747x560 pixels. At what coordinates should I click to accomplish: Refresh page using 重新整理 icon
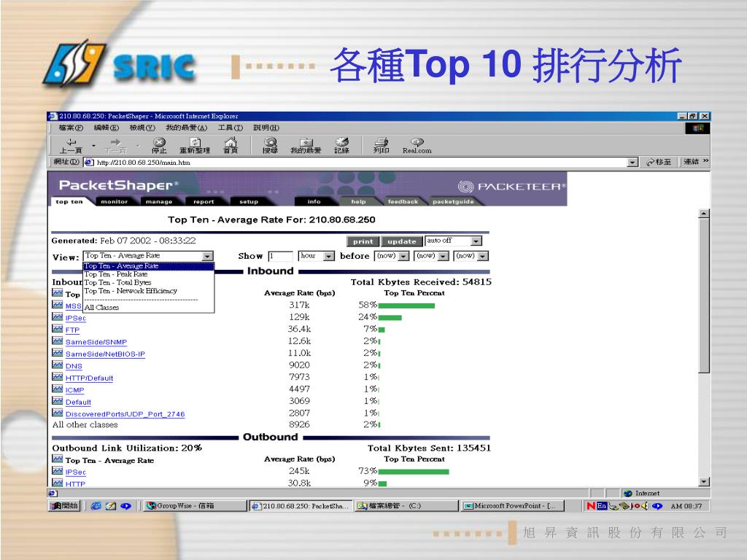pos(194,145)
